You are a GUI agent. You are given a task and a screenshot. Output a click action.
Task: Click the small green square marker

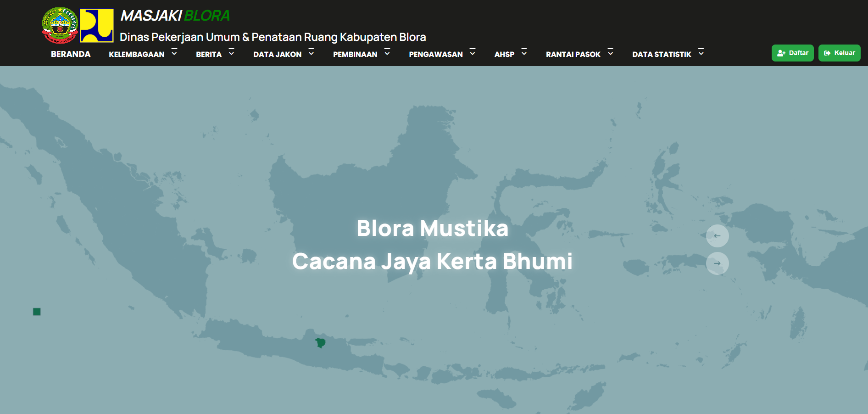[37, 312]
